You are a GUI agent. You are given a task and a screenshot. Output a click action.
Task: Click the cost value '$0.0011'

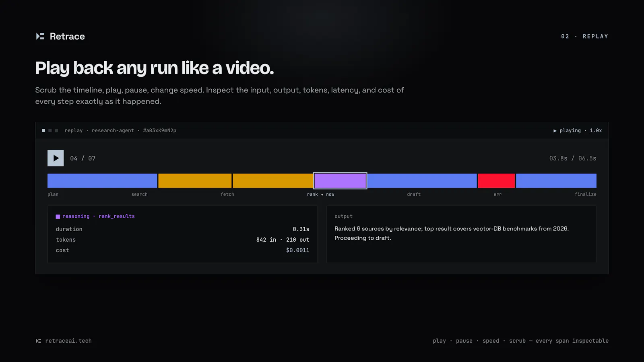tap(298, 250)
